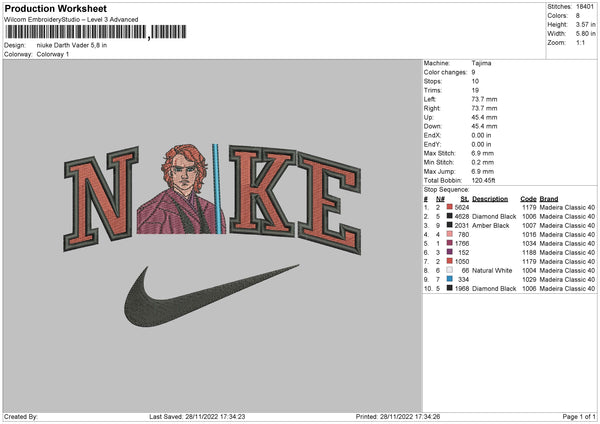The width and height of the screenshot is (600, 424).
Task: Click the Zoom value 1:1
Action: 580,42
